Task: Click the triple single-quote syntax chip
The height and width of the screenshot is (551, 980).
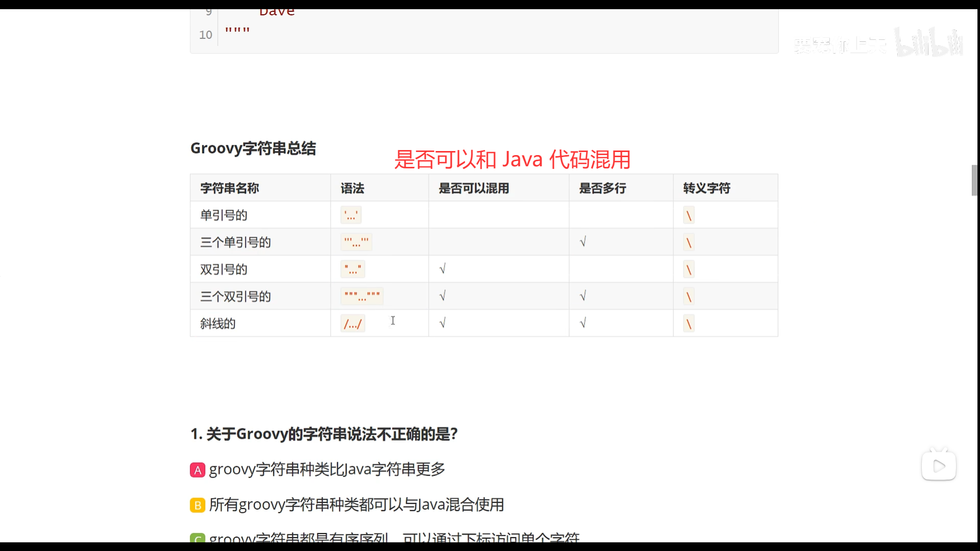Action: [x=356, y=242]
